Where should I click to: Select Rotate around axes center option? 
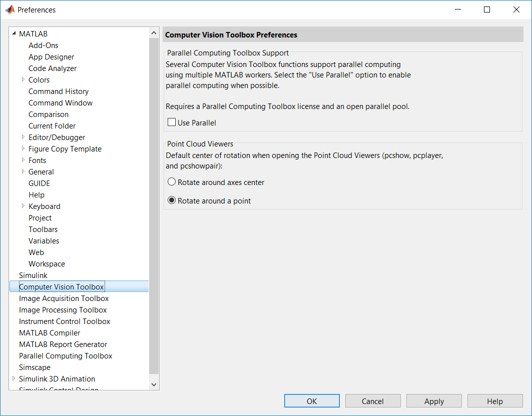172,182
